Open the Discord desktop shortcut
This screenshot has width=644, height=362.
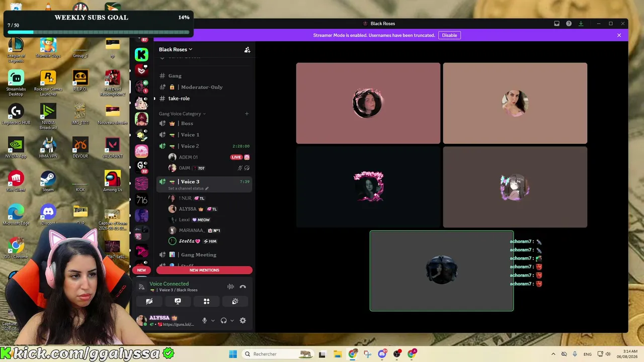pyautogui.click(x=48, y=215)
